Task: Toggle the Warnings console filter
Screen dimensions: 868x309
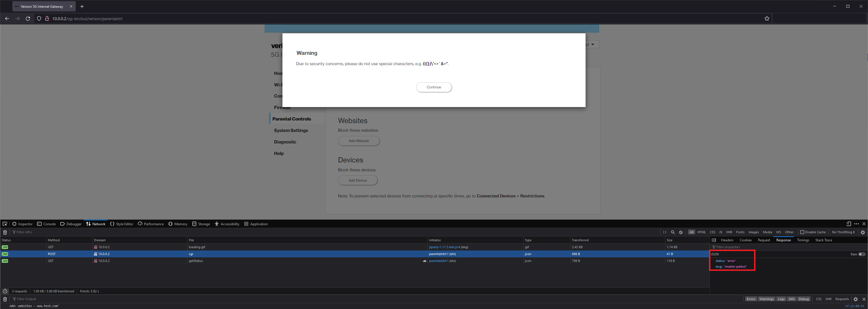Action: pyautogui.click(x=766, y=299)
